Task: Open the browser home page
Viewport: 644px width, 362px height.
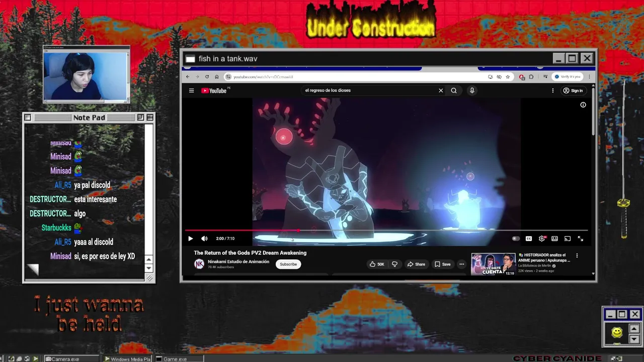Action: pos(216,77)
